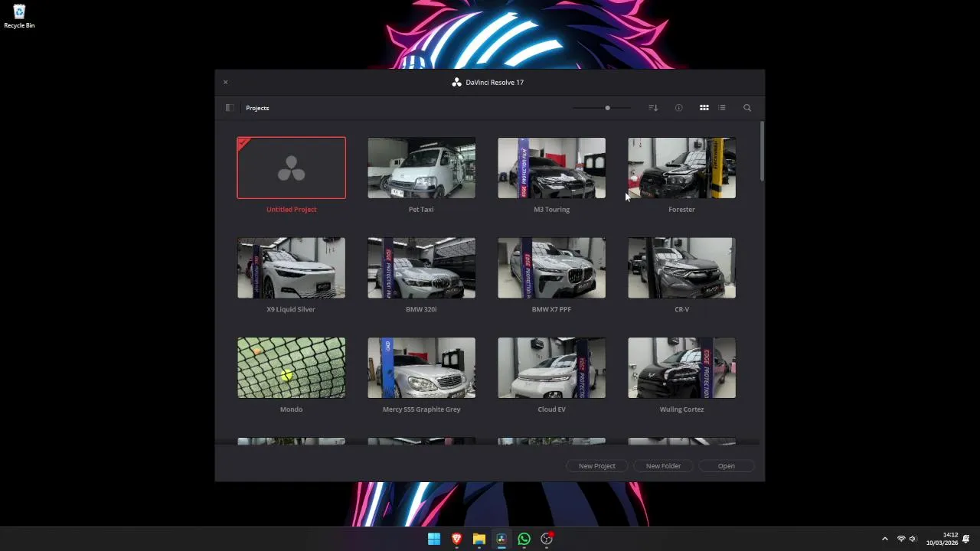Image resolution: width=980 pixels, height=551 pixels.
Task: Select the Mondo project thumbnail
Action: (291, 368)
